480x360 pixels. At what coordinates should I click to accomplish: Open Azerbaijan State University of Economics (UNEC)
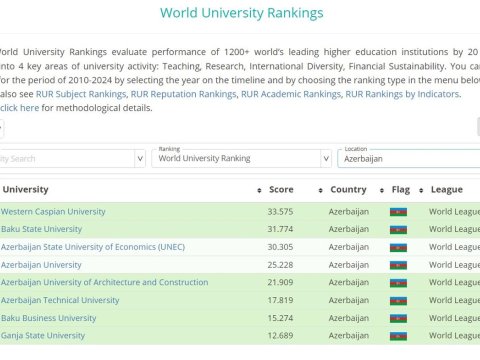(93, 247)
